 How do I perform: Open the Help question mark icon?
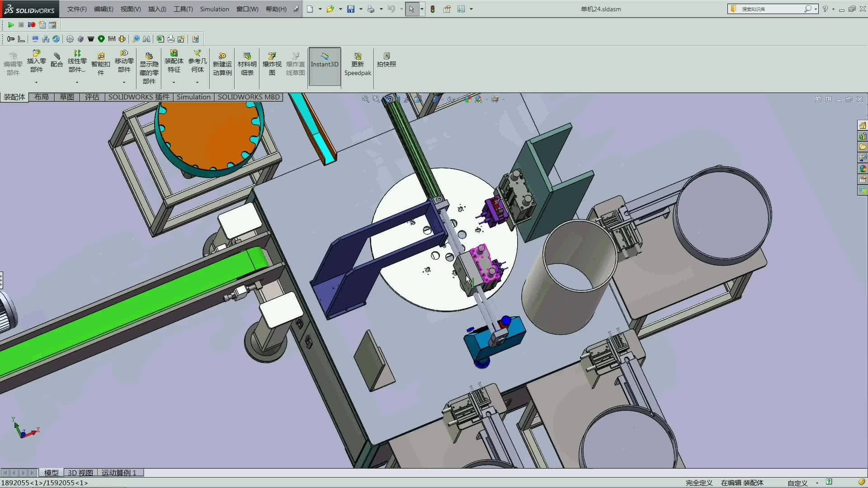pos(825,9)
